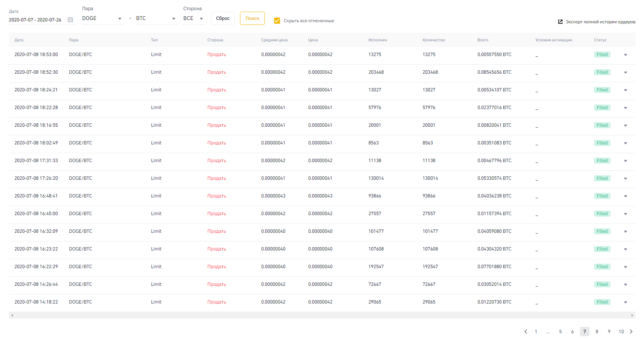Click the Тип column header
The width and height of the screenshot is (644, 340).
tap(155, 40)
